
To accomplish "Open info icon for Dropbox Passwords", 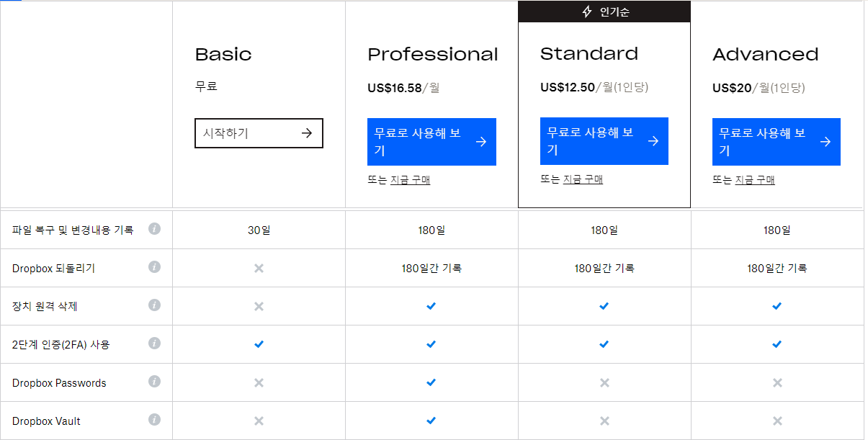I will 154,382.
